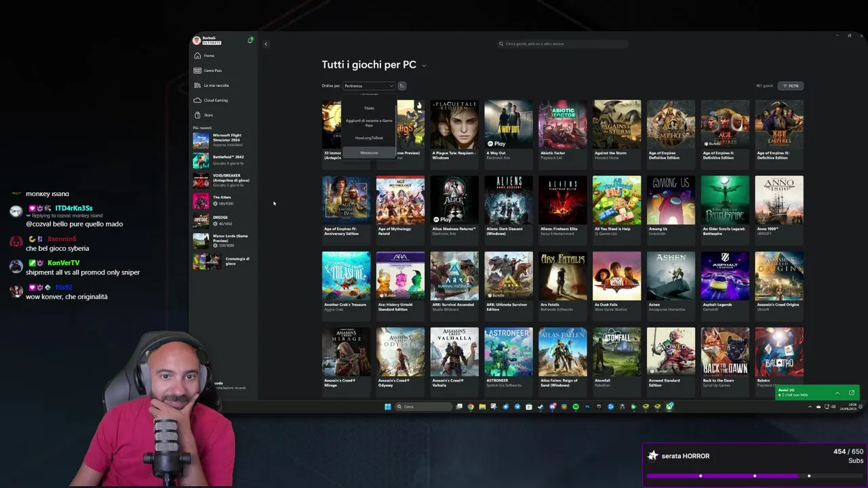Show hidden system tray icons
The height and width of the screenshot is (488, 868).
(810, 407)
